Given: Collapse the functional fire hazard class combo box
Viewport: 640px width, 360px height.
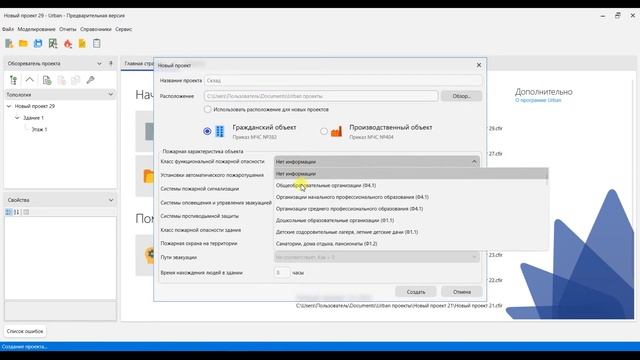Looking at the screenshot, I should coord(474,162).
